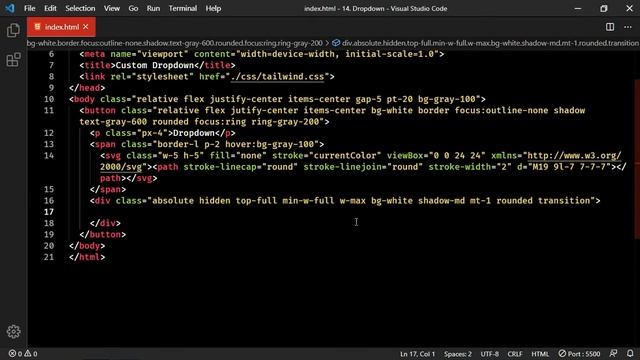Split the editor to the right
Image resolution: width=640 pixels, height=360 pixels.
[x=610, y=27]
